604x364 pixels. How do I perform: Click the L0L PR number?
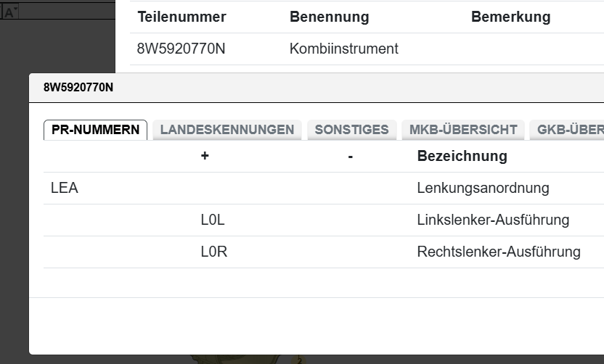pyautogui.click(x=213, y=220)
